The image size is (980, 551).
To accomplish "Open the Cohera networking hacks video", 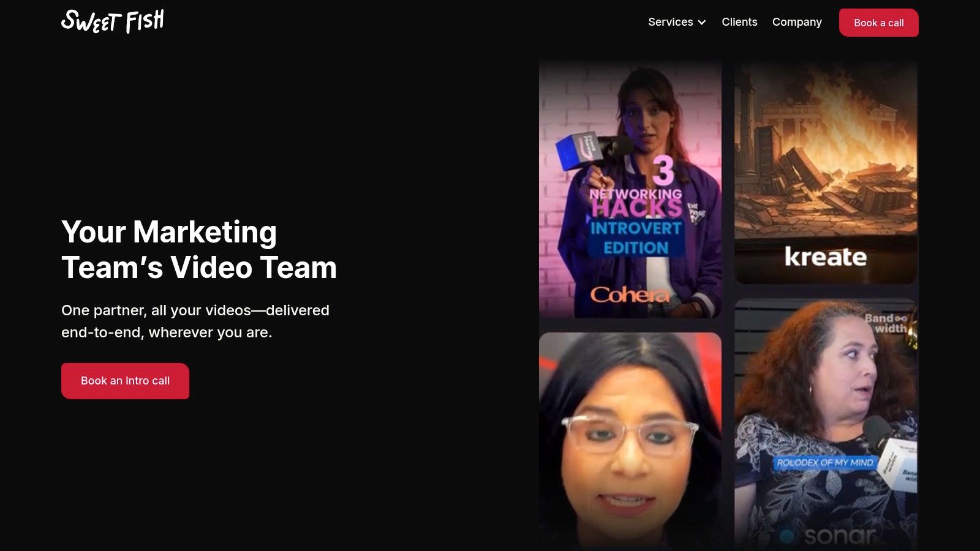I will 630,189.
